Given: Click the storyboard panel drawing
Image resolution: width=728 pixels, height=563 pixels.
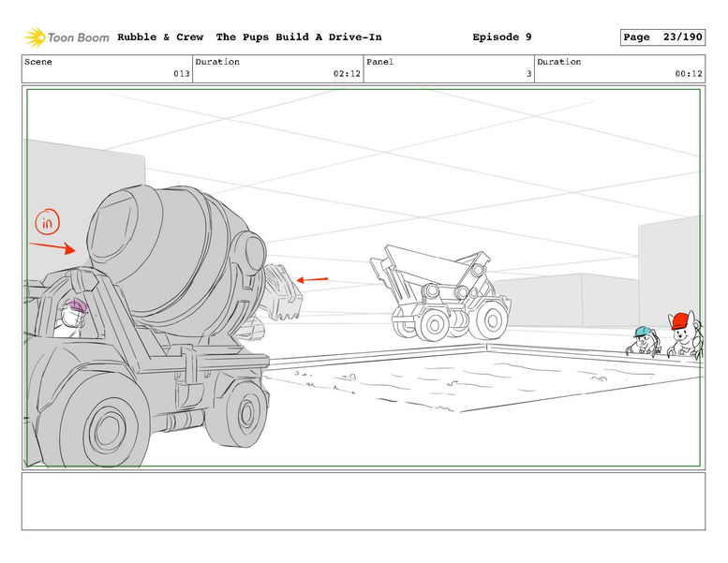Looking at the screenshot, I should tap(364, 277).
